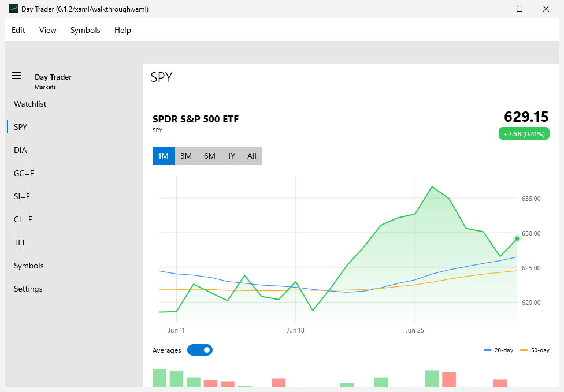Go to Watchlist in sidebar
This screenshot has height=392, width=564.
[x=74, y=104]
